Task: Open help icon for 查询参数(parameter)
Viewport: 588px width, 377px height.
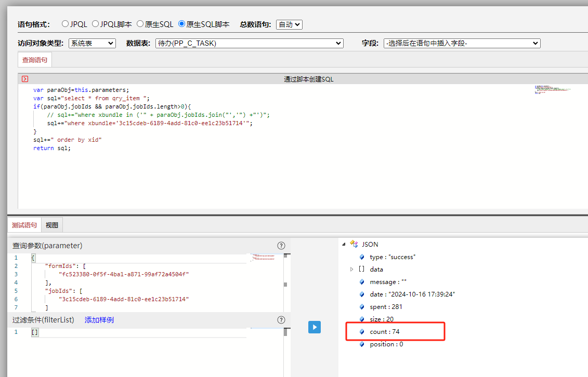Action: pos(281,246)
